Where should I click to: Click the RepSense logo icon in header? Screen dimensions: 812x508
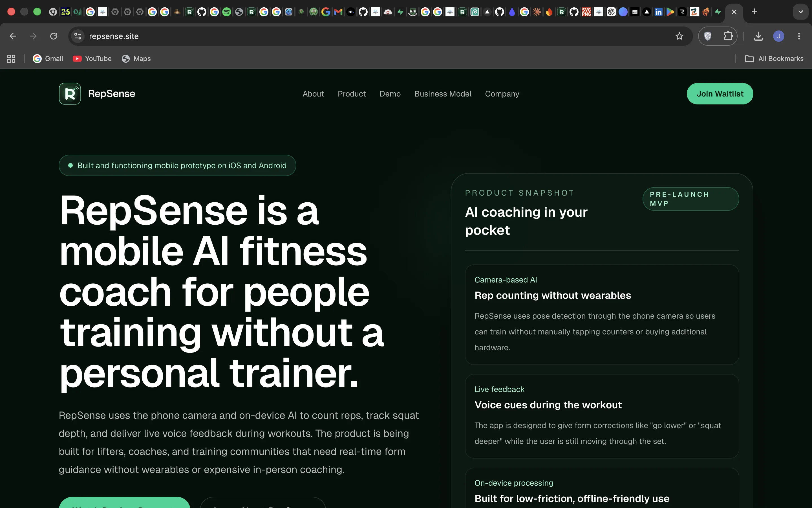pyautogui.click(x=70, y=94)
